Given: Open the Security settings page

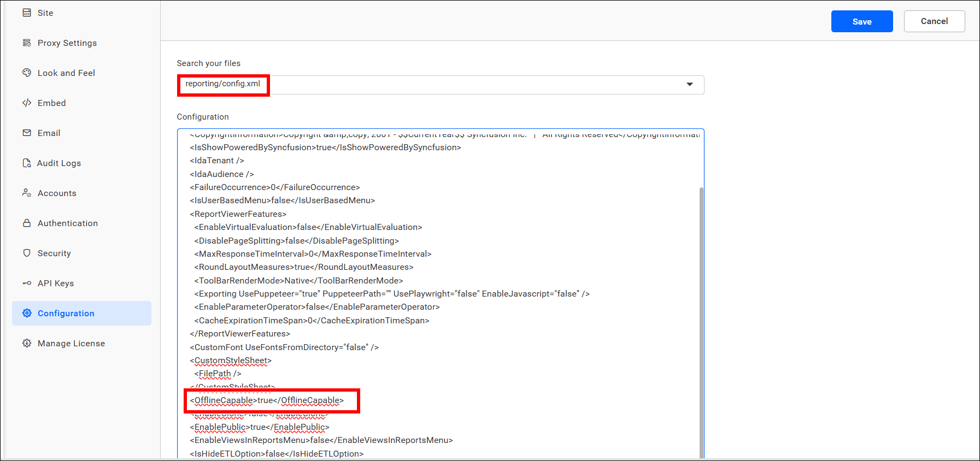Looking at the screenshot, I should (x=54, y=253).
